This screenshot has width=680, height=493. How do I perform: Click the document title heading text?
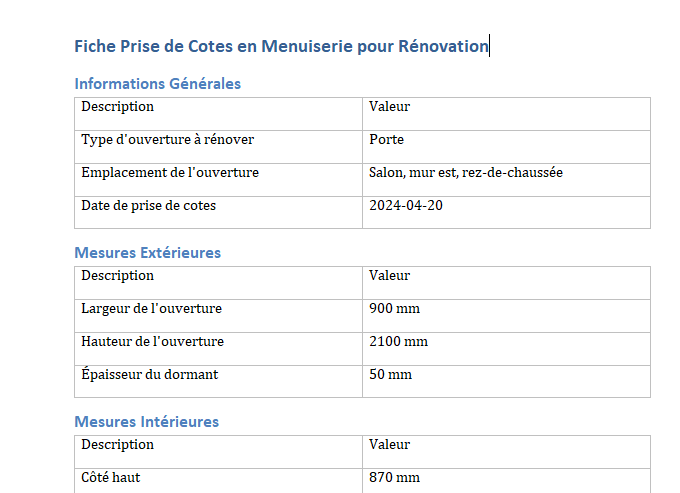click(281, 46)
